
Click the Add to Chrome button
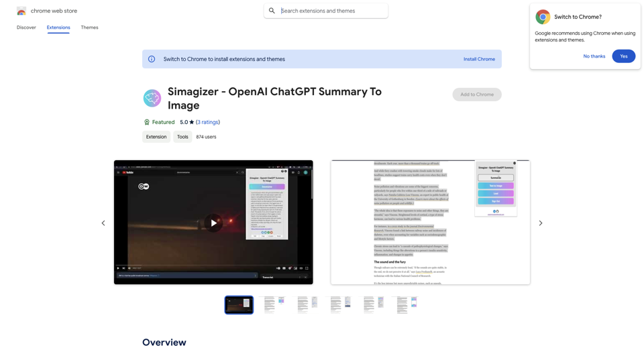(x=477, y=95)
